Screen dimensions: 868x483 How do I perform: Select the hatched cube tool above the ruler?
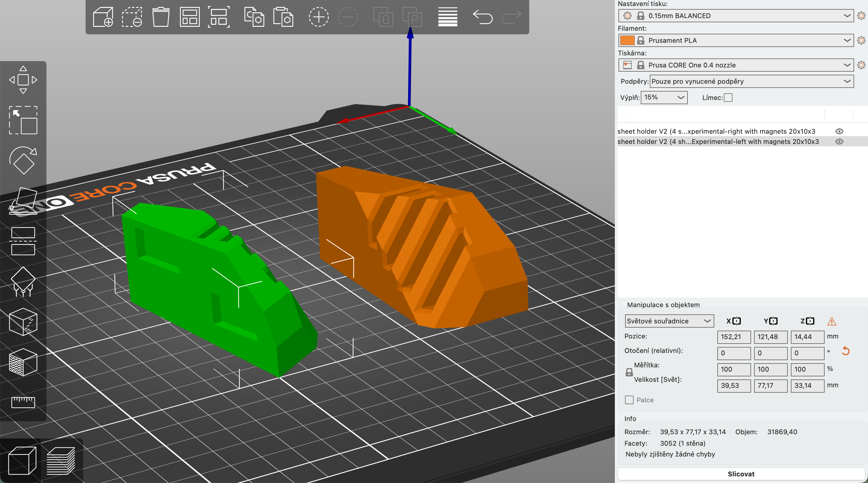pyautogui.click(x=23, y=362)
